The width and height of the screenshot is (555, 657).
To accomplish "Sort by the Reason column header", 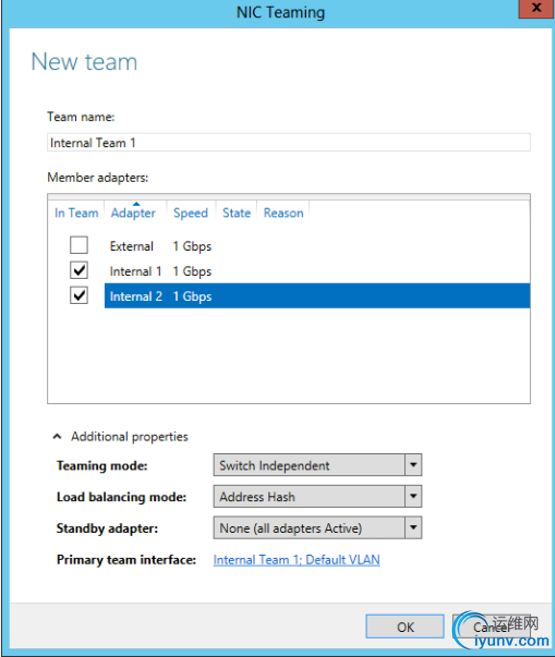I will (x=284, y=213).
